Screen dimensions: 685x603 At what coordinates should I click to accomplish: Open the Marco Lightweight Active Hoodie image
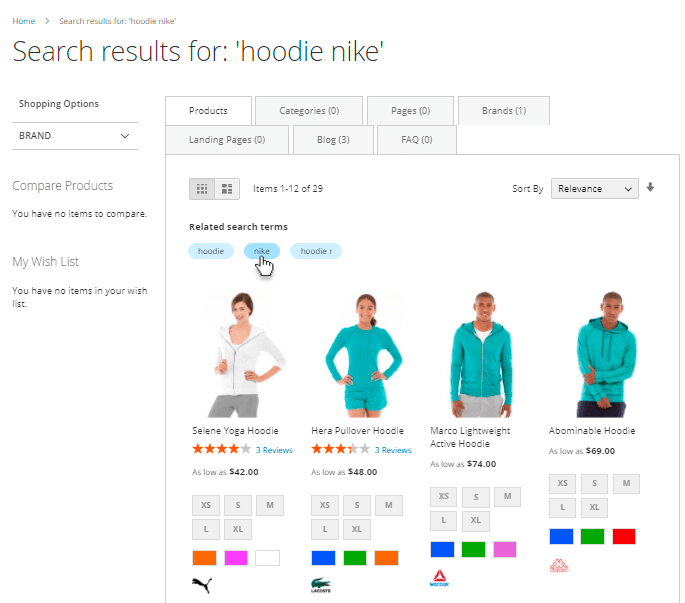(x=481, y=354)
